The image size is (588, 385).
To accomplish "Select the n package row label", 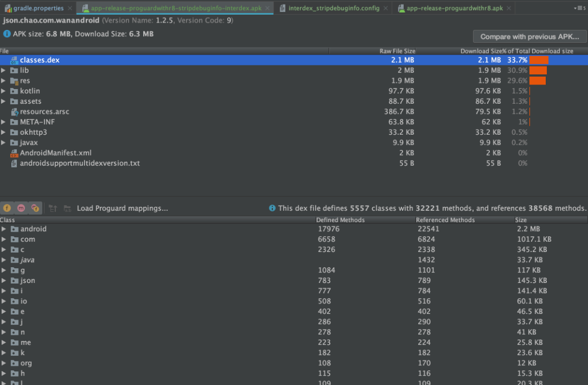I will (x=23, y=332).
